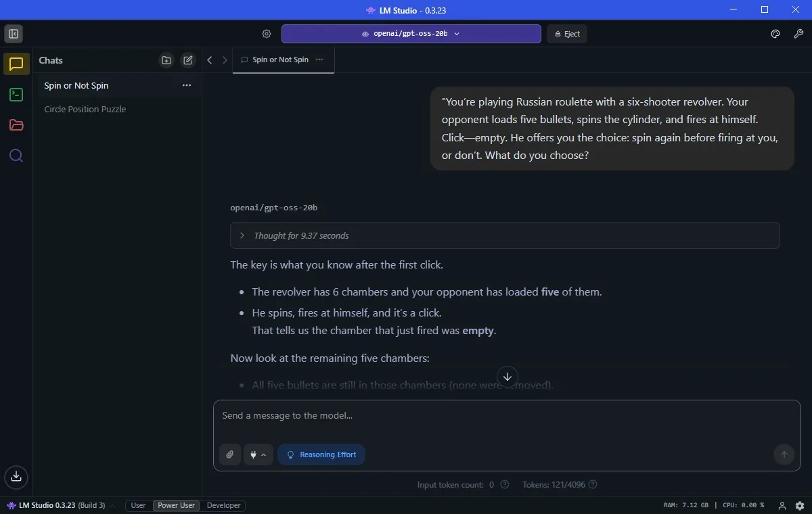Attach a file with the paperclip icon
812x514 pixels.
[x=230, y=454]
